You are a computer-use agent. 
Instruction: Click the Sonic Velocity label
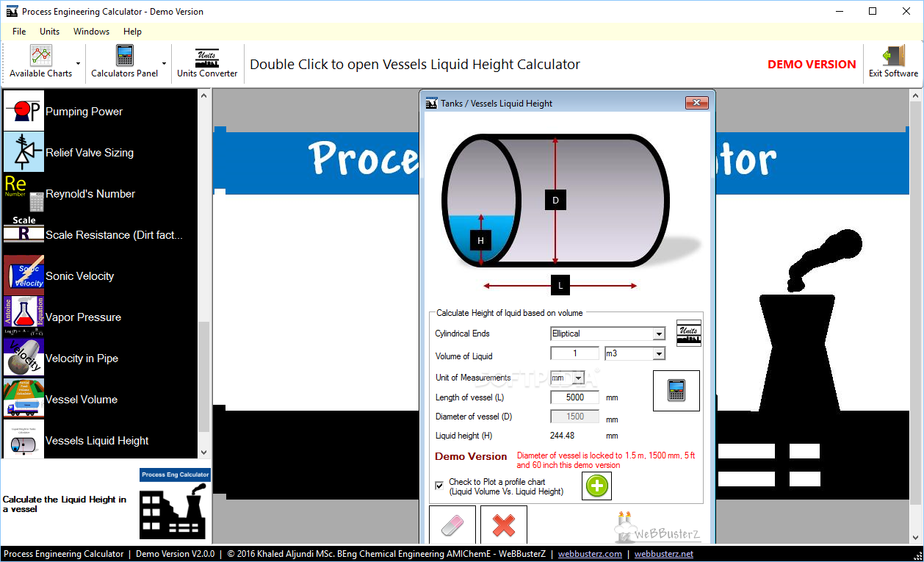(x=79, y=276)
